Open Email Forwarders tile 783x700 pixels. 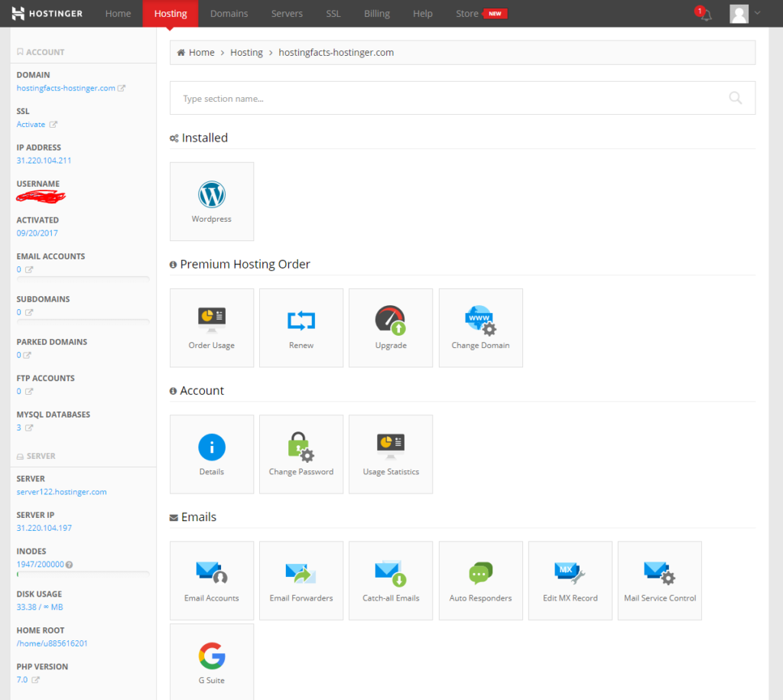(301, 581)
